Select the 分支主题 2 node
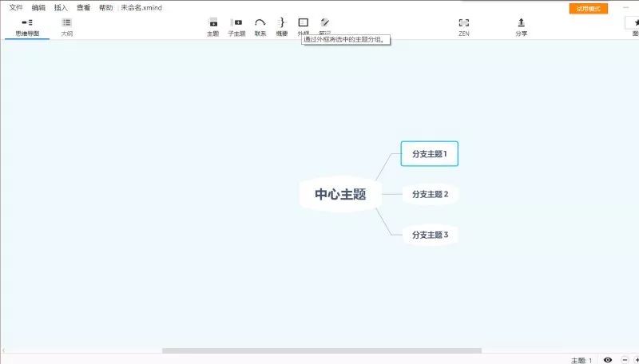 point(431,194)
